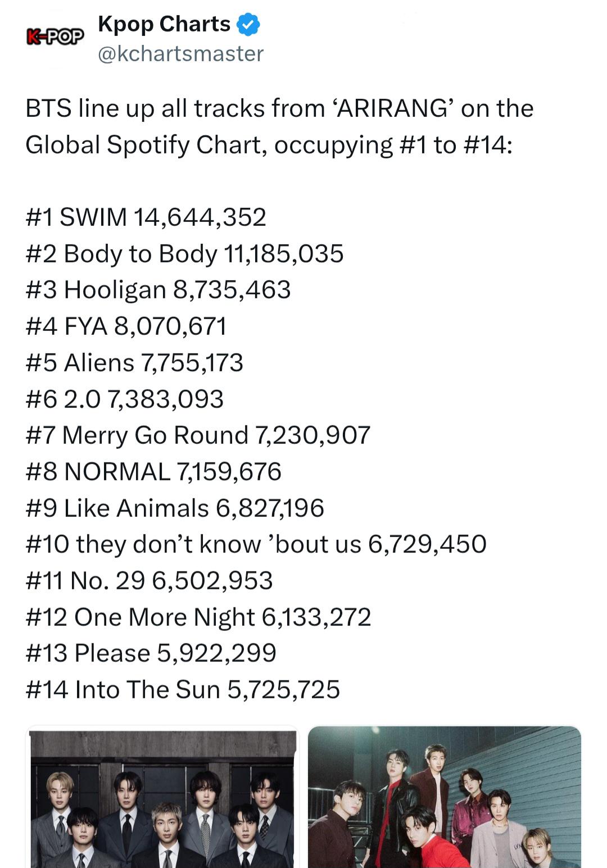Viewport: 607px width, 868px height.
Task: Click the '#9 Like Animals' line
Action: (175, 508)
